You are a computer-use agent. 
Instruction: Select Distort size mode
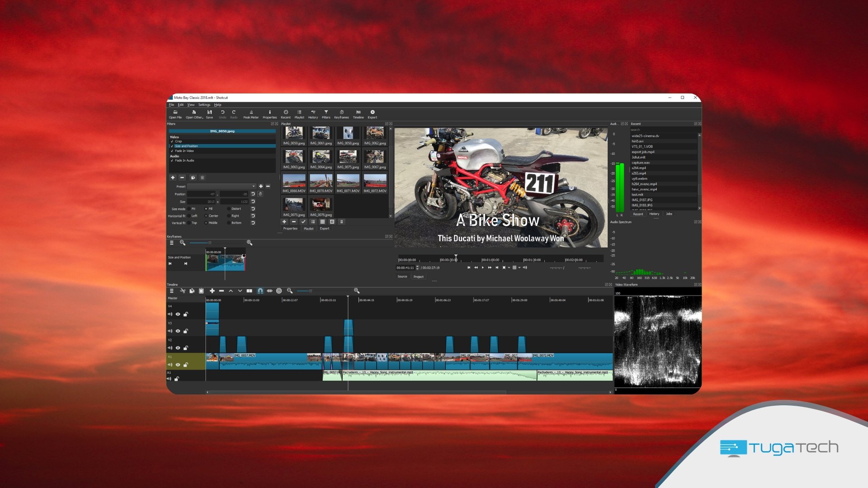[x=228, y=209]
